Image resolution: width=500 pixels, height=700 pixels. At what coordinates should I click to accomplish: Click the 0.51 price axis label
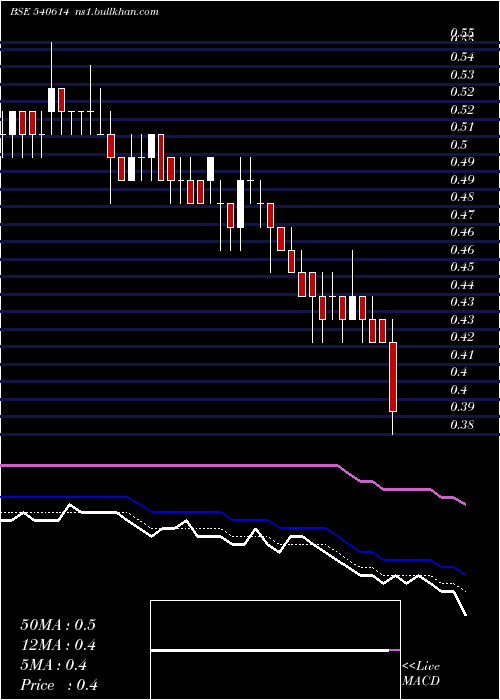(462, 127)
